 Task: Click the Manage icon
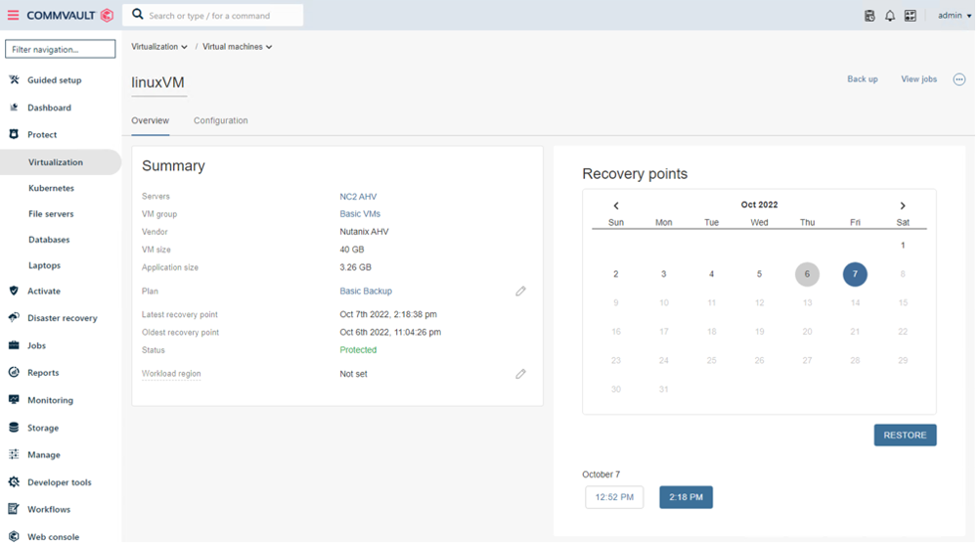click(x=14, y=454)
